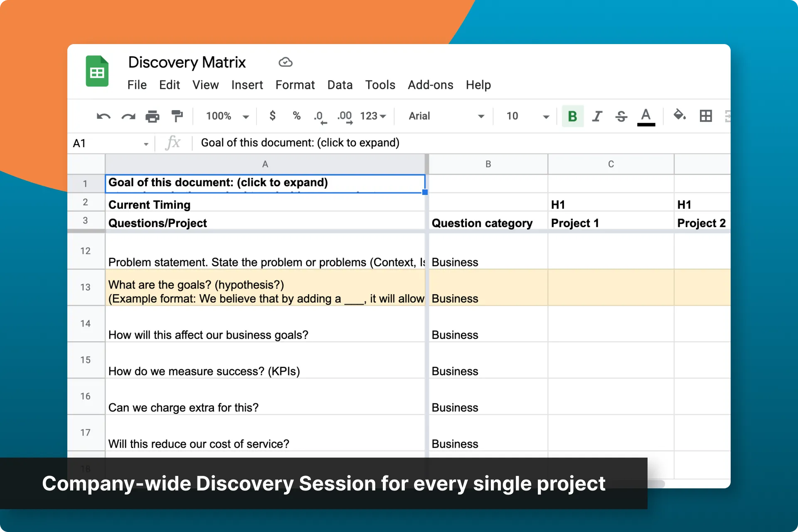This screenshot has width=798, height=532.
Task: Open the Arial font dropdown
Action: (446, 116)
